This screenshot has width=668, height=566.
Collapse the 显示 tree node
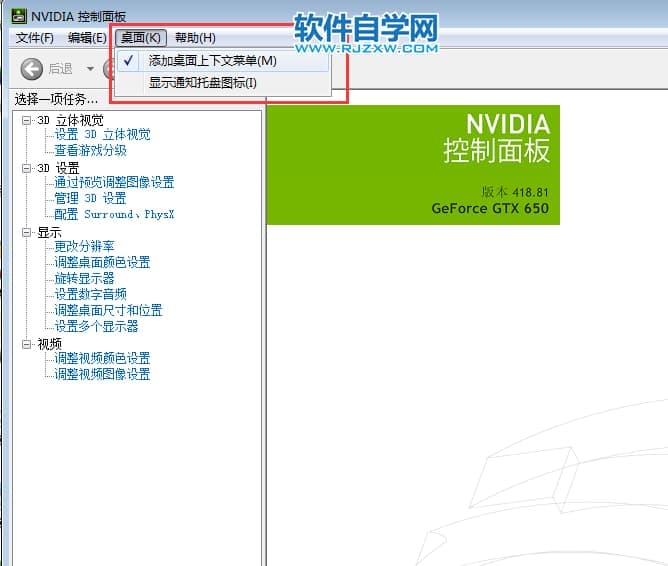27,232
